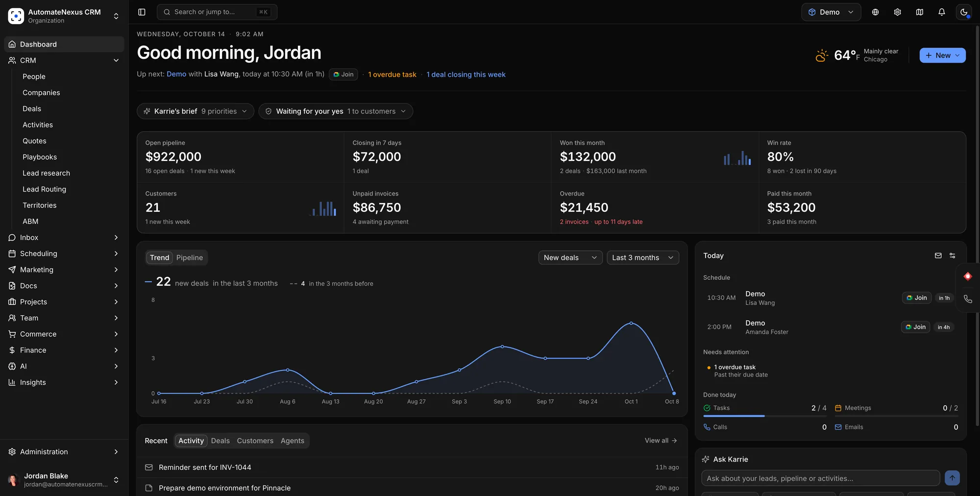980x496 pixels.
Task: Open the Demo workspace dropdown
Action: [x=831, y=12]
